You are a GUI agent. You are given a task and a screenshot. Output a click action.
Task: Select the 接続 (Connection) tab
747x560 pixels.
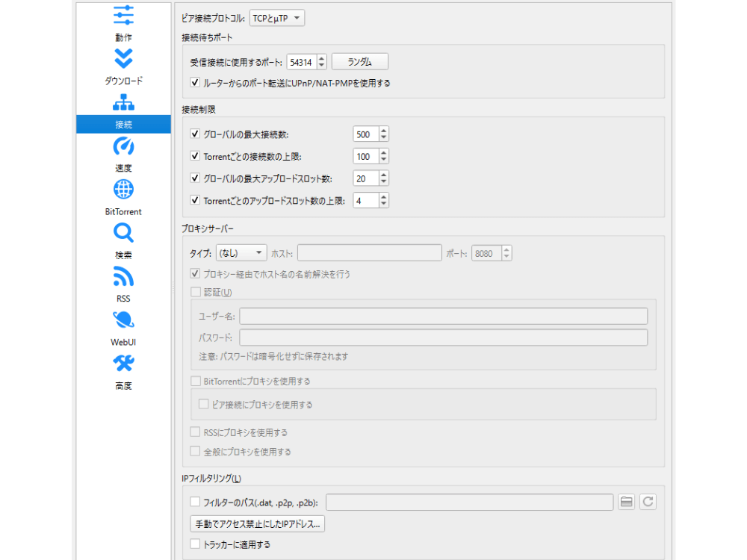tap(123, 123)
